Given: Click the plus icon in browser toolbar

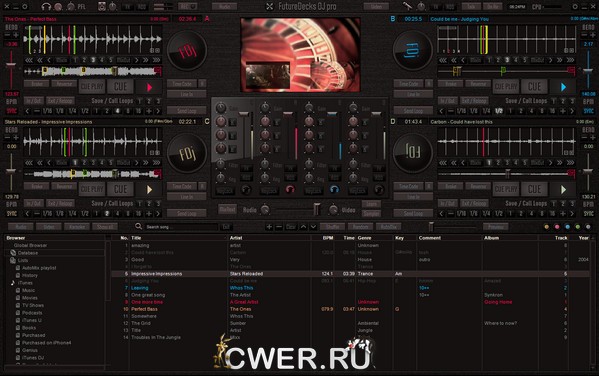Looking at the screenshot, I should click(x=269, y=227).
